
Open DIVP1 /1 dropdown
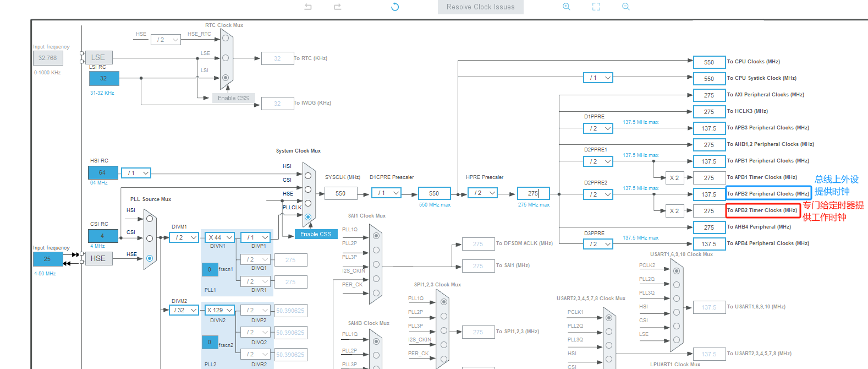(256, 237)
